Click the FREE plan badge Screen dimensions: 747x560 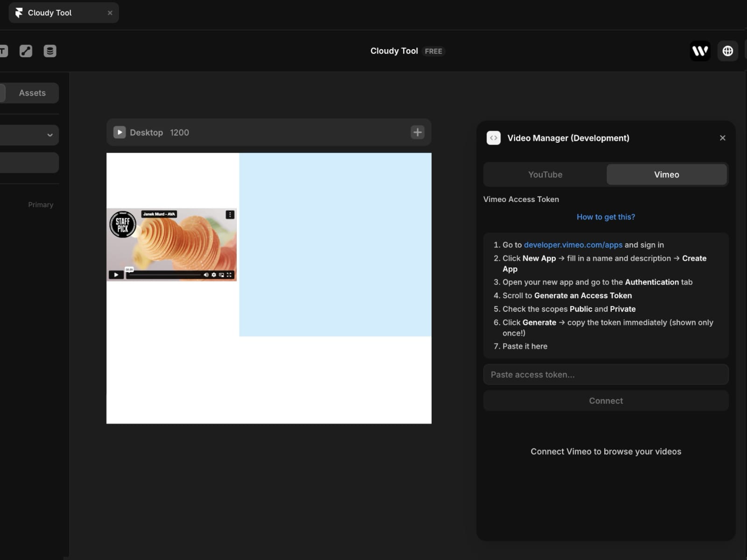pyautogui.click(x=433, y=51)
